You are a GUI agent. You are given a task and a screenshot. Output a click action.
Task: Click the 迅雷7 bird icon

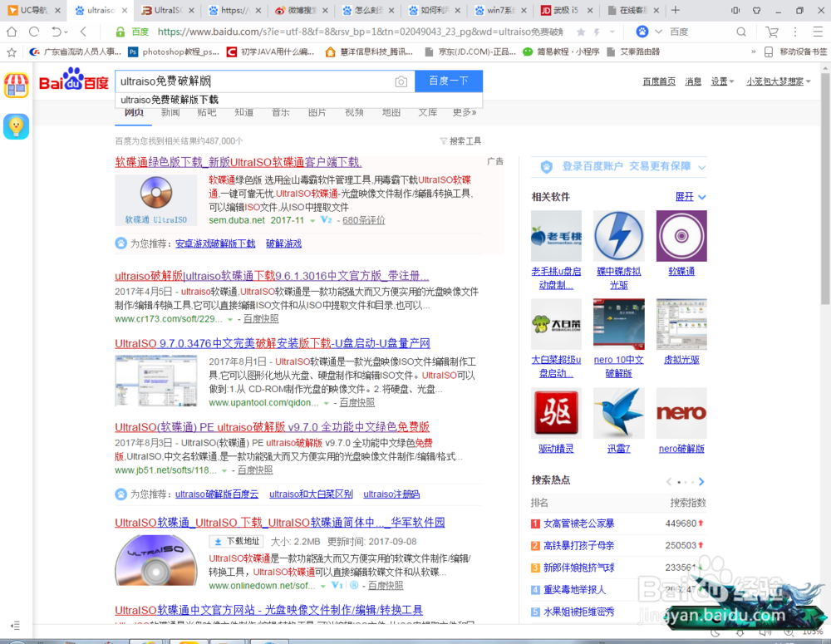pos(618,413)
